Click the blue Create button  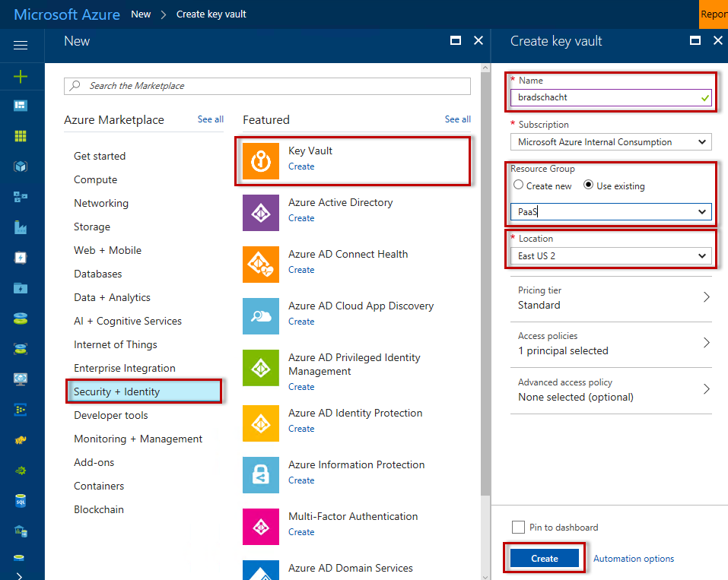click(544, 559)
